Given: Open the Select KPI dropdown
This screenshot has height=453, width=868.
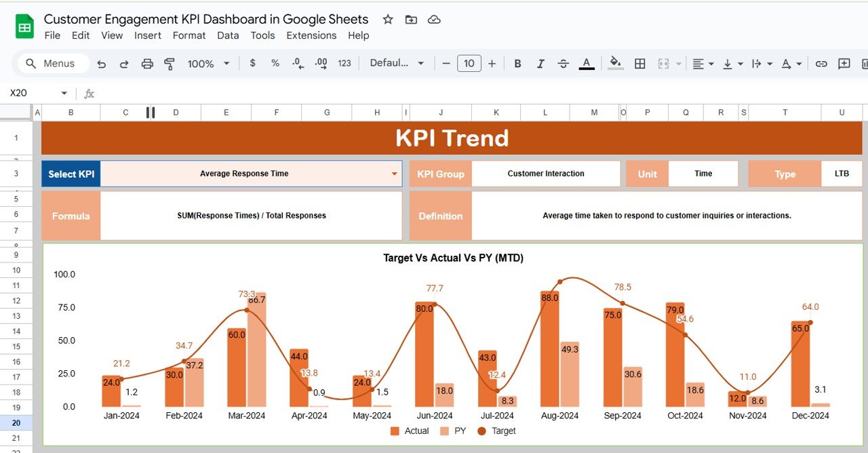Looking at the screenshot, I should (394, 174).
